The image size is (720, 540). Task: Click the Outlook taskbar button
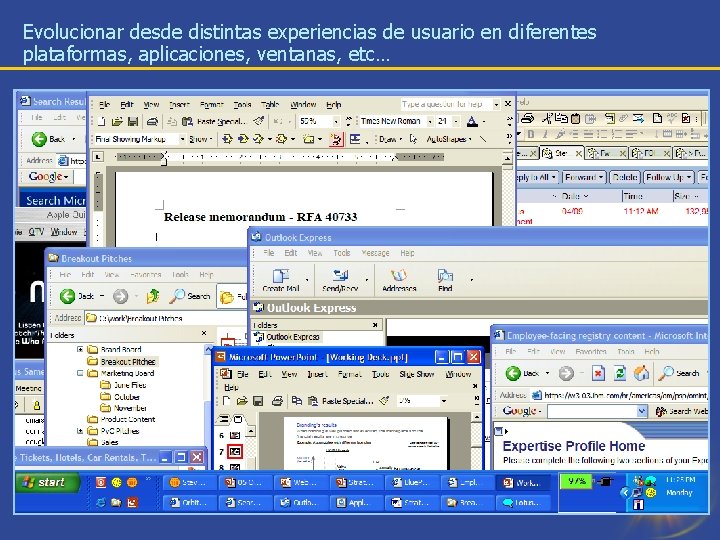point(300,503)
